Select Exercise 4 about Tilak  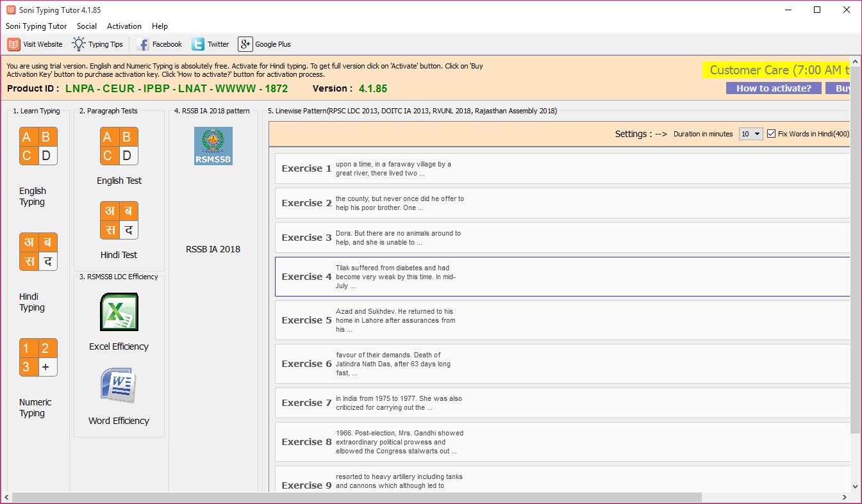click(x=562, y=277)
